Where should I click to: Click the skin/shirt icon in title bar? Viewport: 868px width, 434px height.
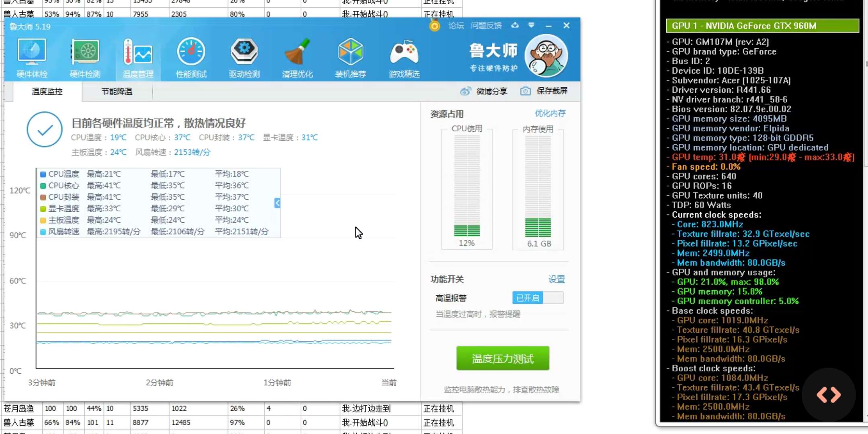515,25
